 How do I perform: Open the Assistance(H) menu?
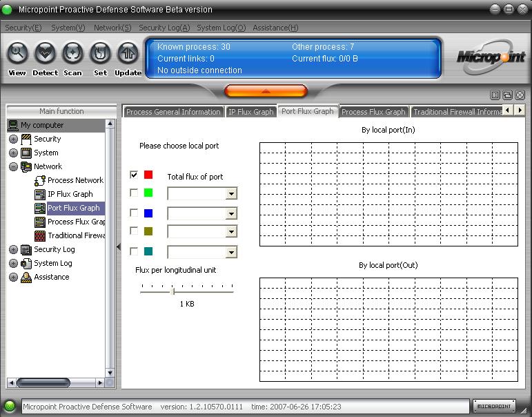(275, 28)
